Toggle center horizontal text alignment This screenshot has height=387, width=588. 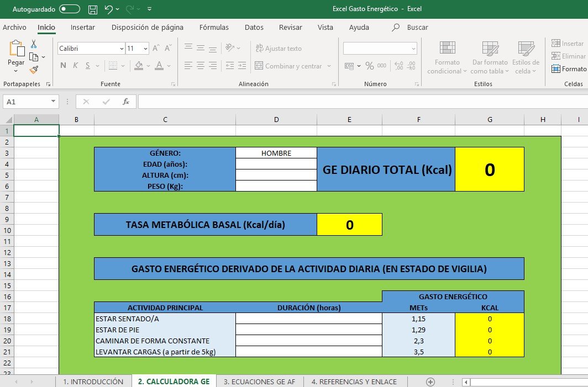coord(201,66)
